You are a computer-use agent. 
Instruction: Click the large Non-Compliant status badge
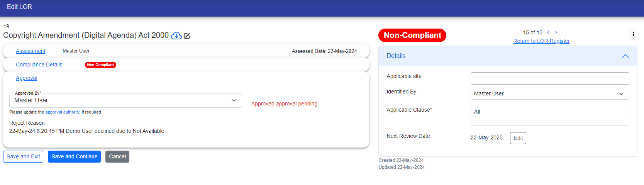click(x=412, y=35)
